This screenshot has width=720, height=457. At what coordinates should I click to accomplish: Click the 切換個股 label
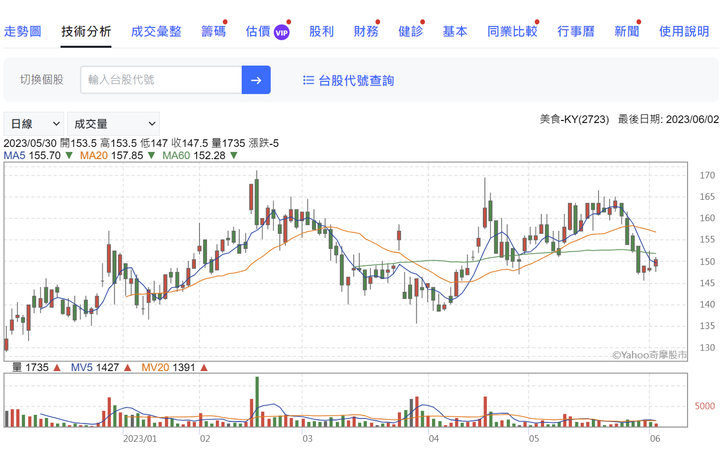click(x=41, y=80)
